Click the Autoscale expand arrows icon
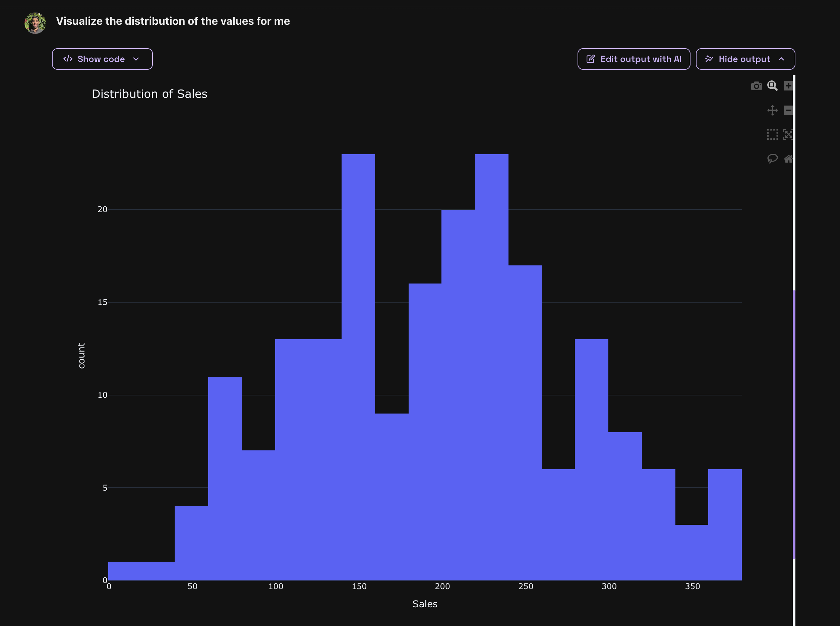This screenshot has height=626, width=840. coord(788,134)
